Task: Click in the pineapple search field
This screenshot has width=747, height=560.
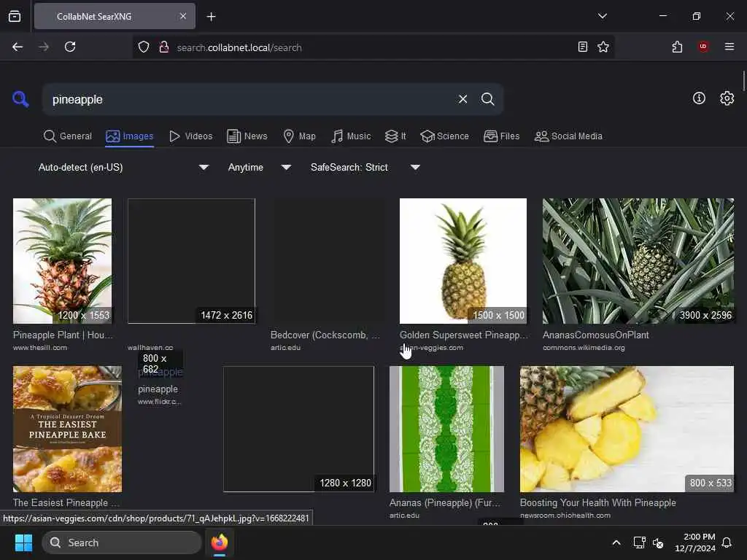Action: pos(248,99)
